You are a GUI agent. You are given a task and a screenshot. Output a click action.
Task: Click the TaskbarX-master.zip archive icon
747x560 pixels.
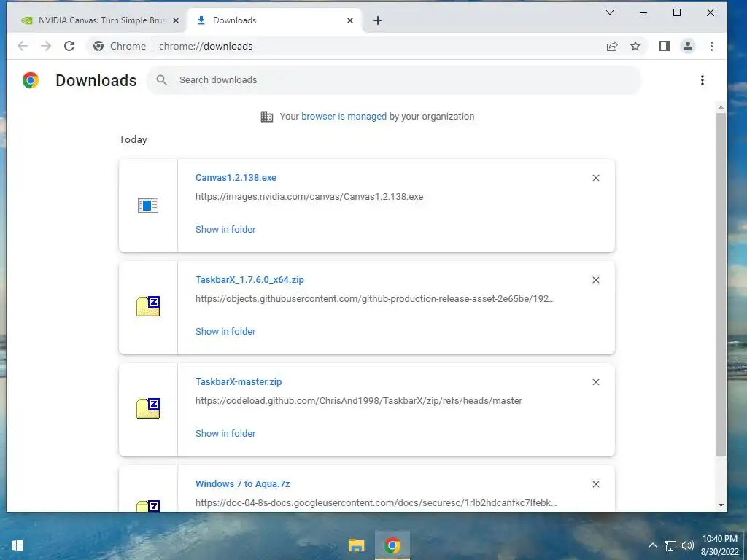147,408
